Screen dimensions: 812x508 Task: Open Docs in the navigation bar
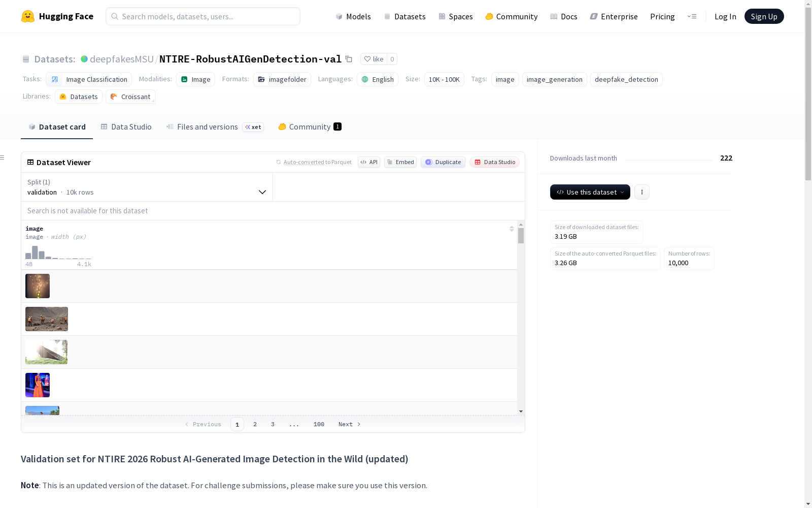pos(564,16)
